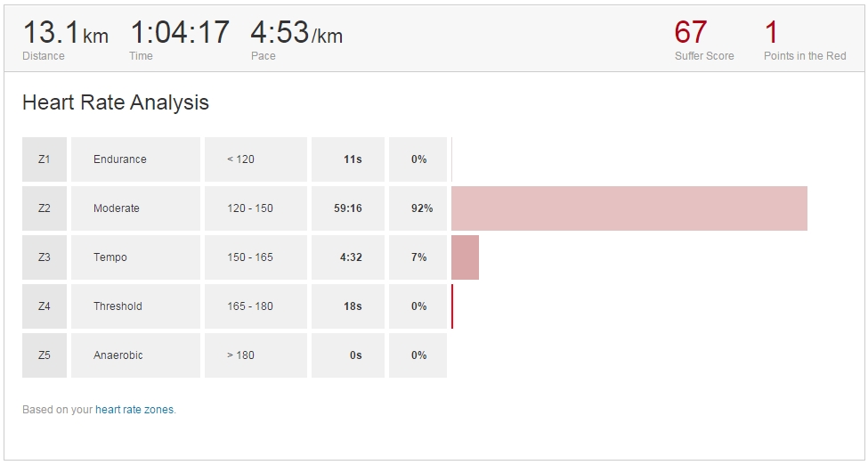The image size is (868, 465).
Task: Click the Moderate zone pink bar
Action: (629, 208)
